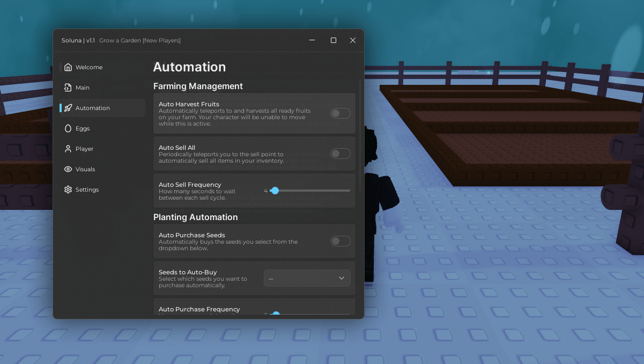Click the Eggs icon in sidebar
This screenshot has height=364, width=644.
coord(68,128)
